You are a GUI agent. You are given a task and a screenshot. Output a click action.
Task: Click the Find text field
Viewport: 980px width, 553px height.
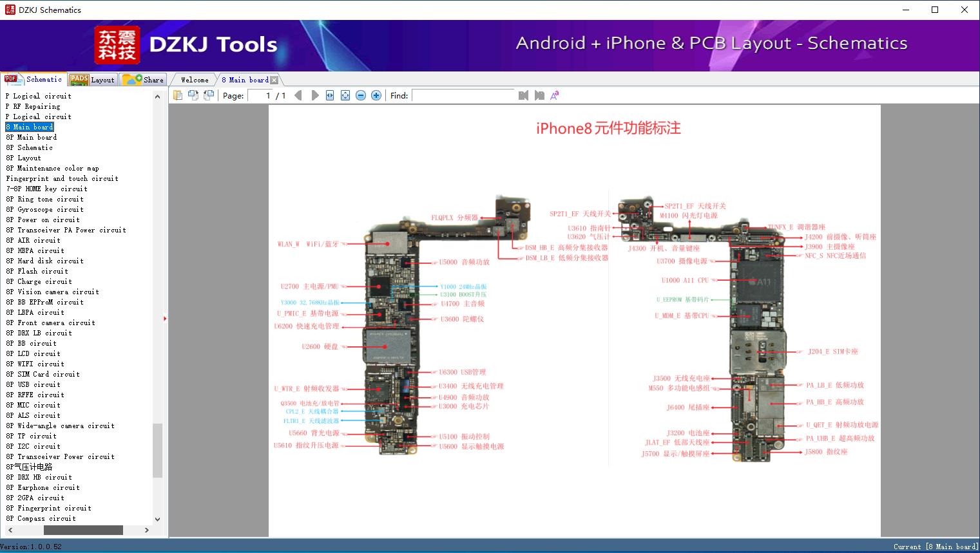(463, 95)
